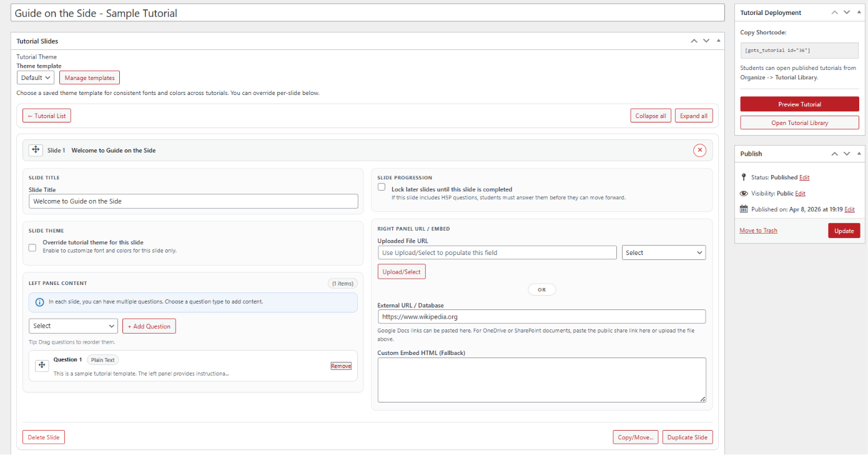Edit the Published on date
Viewport: 868px width, 455px height.
click(849, 209)
